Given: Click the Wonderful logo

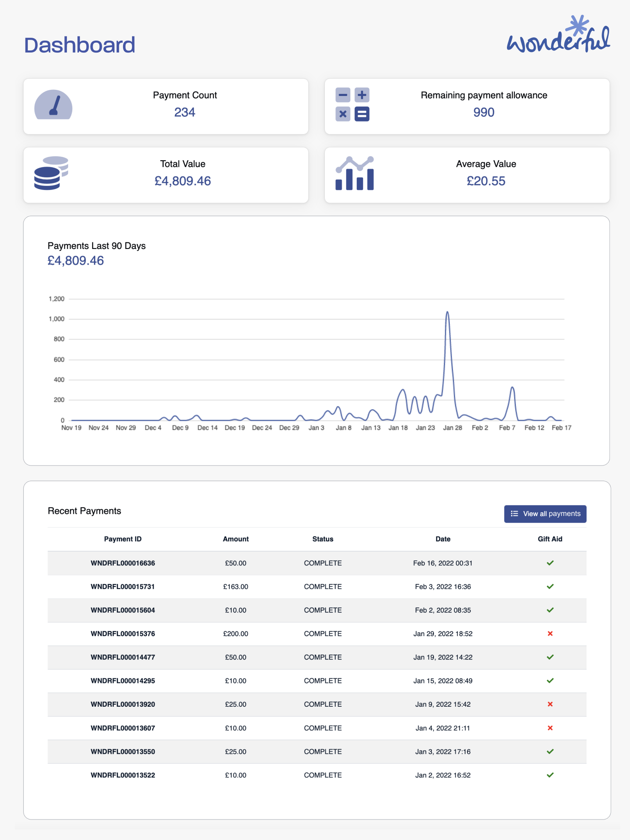Looking at the screenshot, I should (x=558, y=36).
